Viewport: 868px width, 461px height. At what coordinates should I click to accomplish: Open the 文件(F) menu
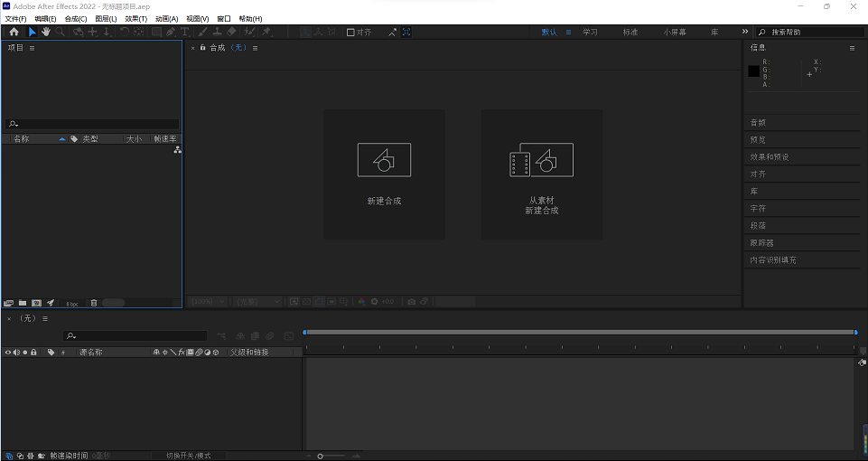pos(15,19)
